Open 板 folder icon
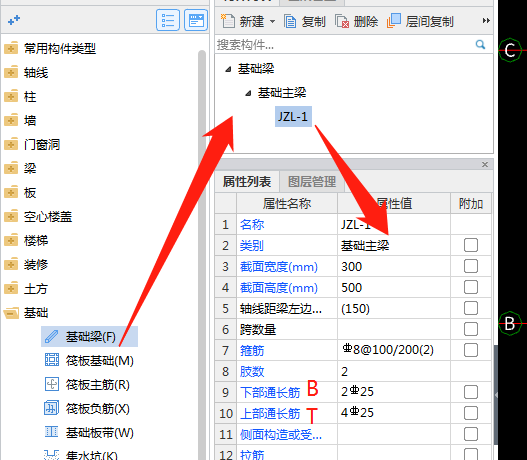The width and height of the screenshot is (527, 460). tap(11, 193)
